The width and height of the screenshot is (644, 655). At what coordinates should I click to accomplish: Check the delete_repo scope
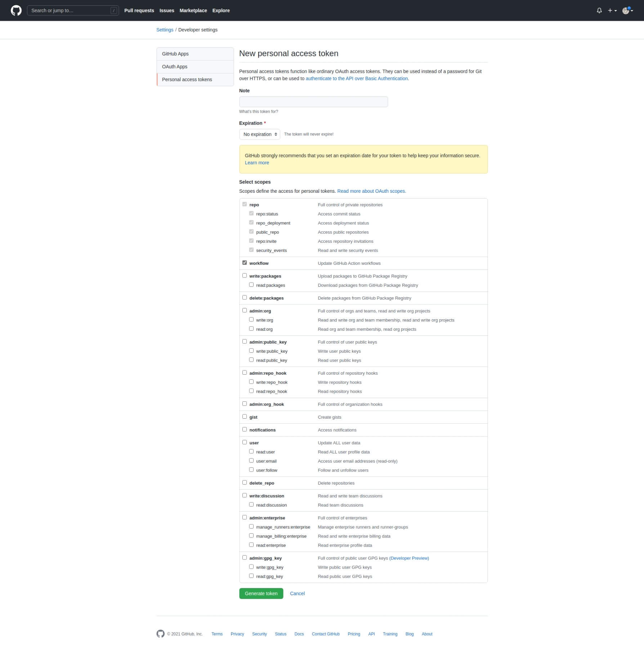[x=245, y=482]
